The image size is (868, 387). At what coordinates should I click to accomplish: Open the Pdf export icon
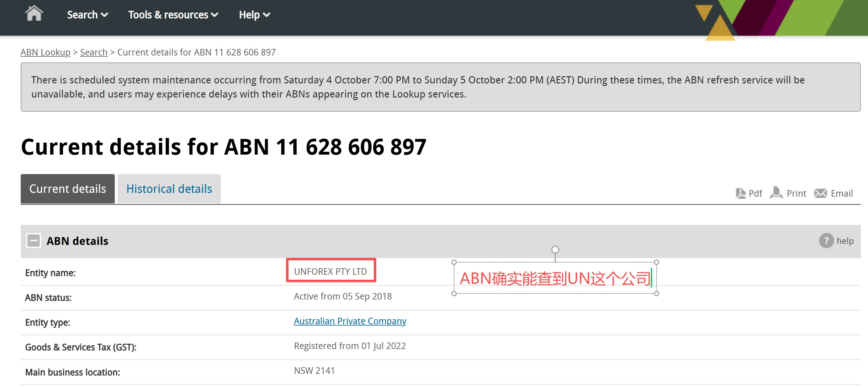pyautogui.click(x=740, y=193)
